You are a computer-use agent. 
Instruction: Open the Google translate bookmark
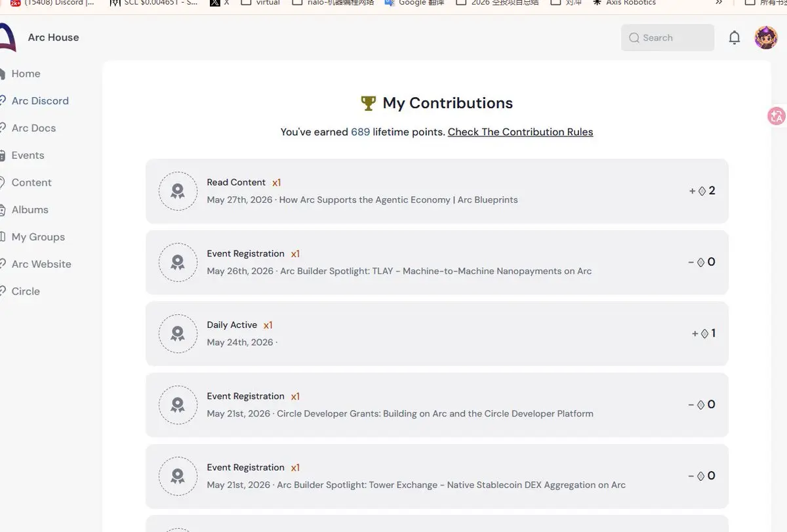[414, 3]
